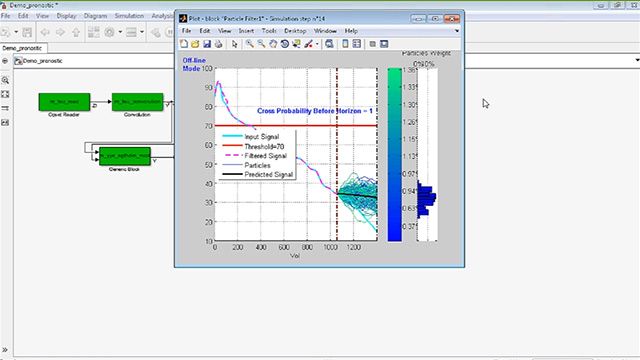This screenshot has height=360, width=640.
Task: Click the Hide Plot Tools icon
Action: [372, 44]
